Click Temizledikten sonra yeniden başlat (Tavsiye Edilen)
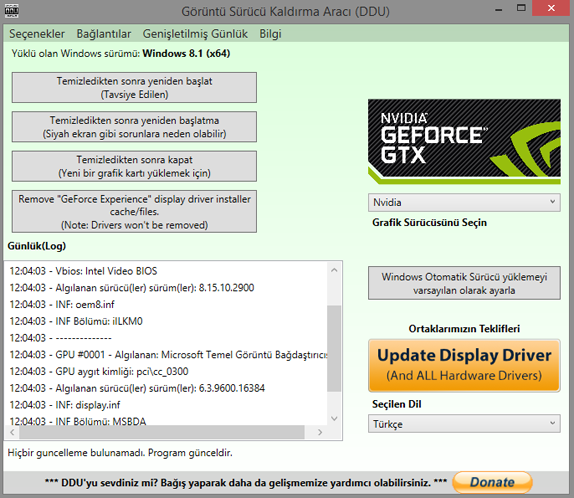574x498 pixels. [134, 88]
